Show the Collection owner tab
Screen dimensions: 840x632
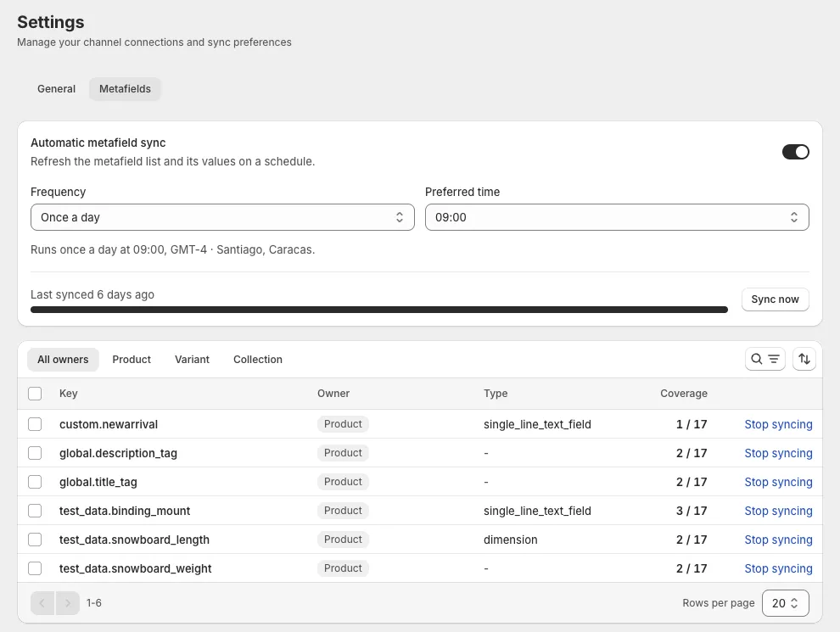coord(258,360)
